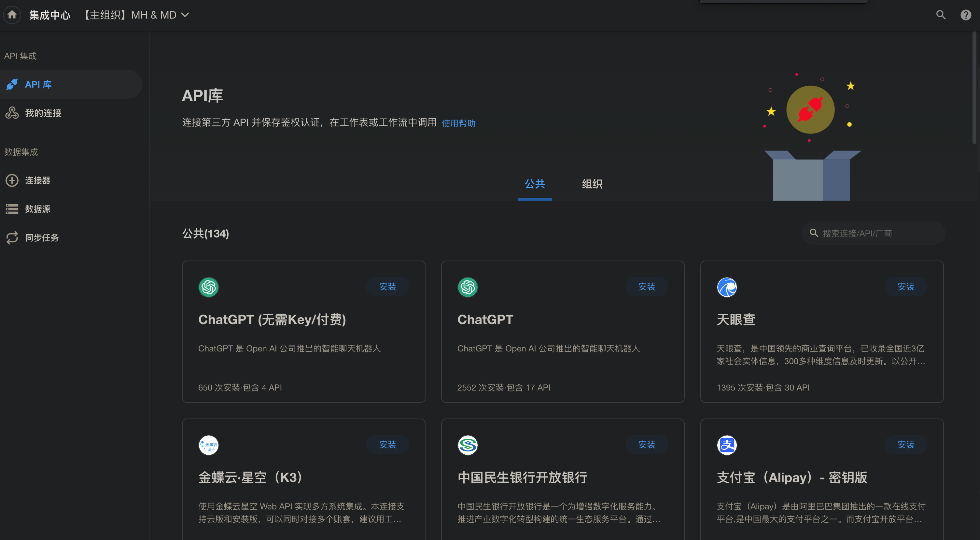Click the page's vertical scrollbar
This screenshot has width=980, height=540.
point(974,88)
